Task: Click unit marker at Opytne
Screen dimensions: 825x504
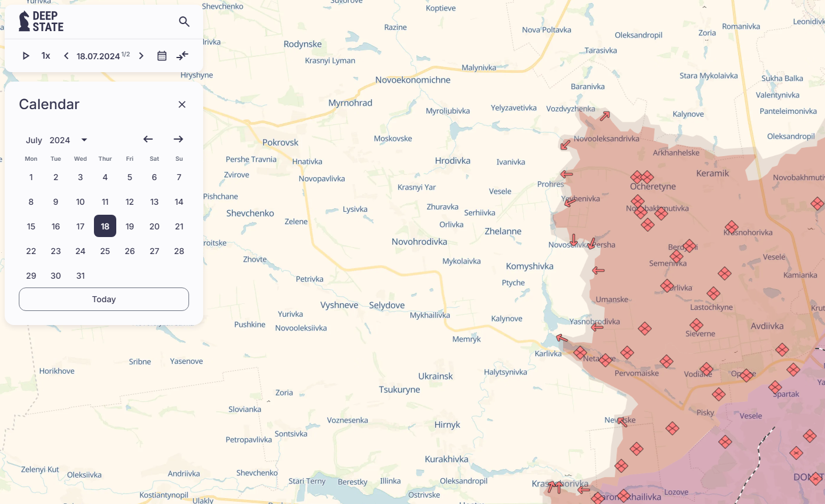Action: (746, 375)
